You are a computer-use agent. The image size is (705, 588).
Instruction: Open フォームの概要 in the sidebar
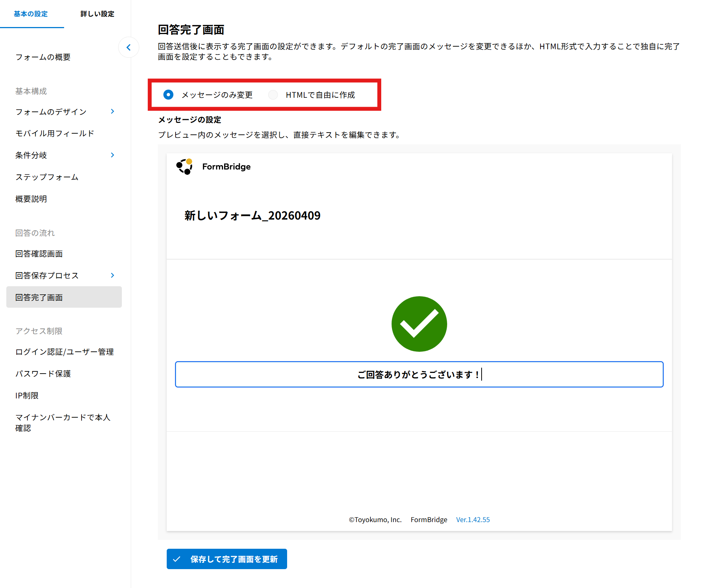pyautogui.click(x=43, y=57)
